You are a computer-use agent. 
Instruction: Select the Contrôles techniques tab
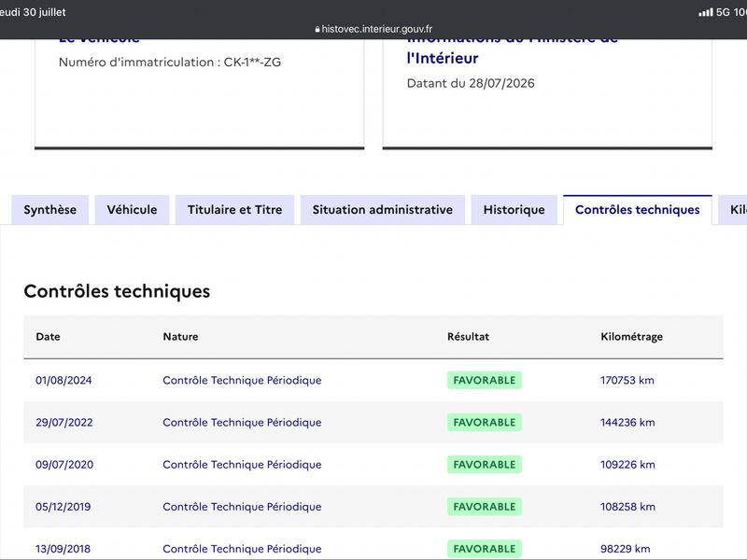[x=638, y=209]
